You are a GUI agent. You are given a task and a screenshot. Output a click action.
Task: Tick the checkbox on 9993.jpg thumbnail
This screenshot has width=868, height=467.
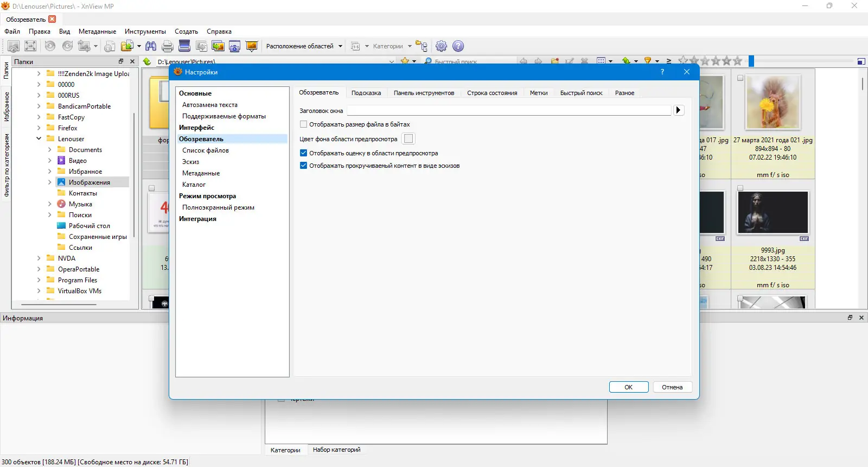(x=740, y=188)
